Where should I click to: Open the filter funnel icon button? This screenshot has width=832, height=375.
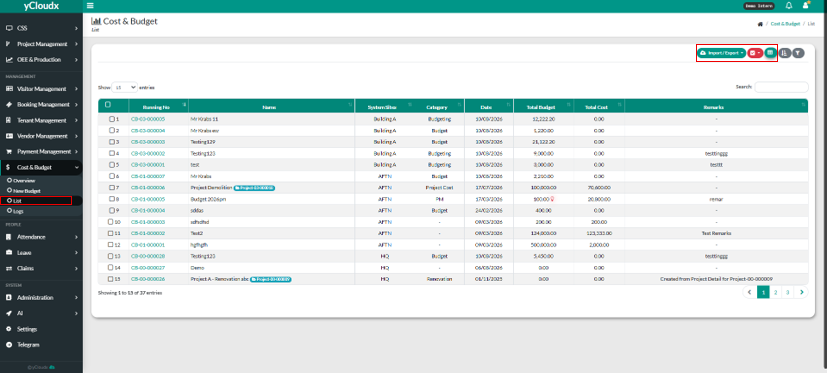(798, 53)
